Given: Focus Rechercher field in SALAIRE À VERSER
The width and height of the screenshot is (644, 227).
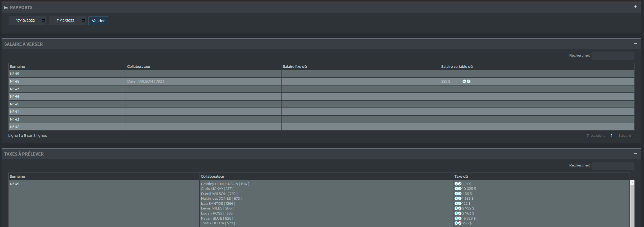Looking at the screenshot, I should point(613,56).
